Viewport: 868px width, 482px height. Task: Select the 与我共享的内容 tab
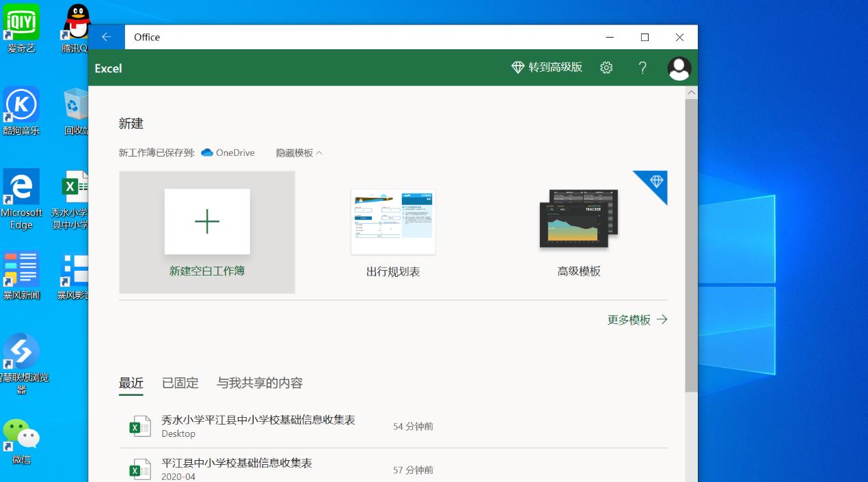coord(260,383)
